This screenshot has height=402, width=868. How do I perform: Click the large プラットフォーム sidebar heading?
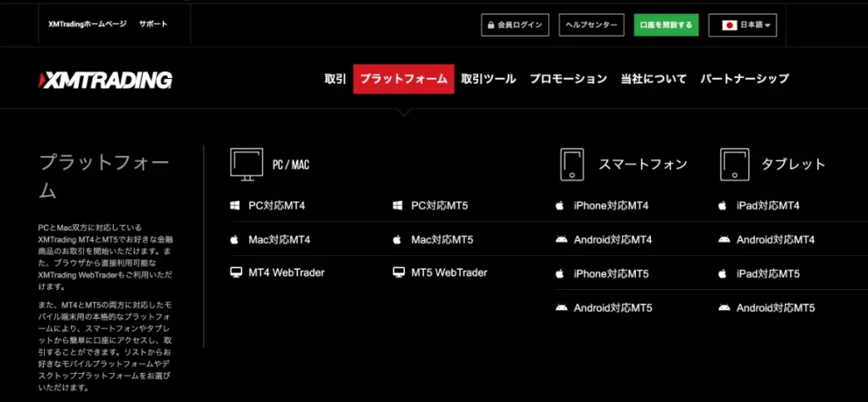point(104,176)
